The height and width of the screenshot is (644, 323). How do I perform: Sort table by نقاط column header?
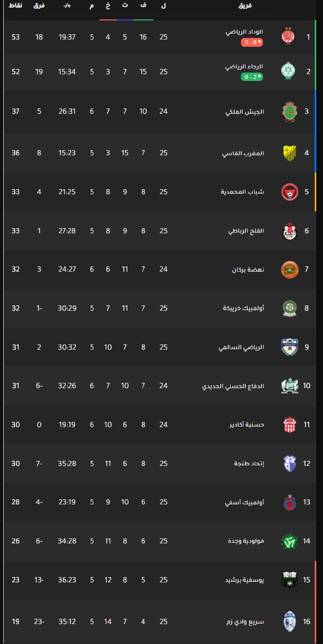(15, 5)
